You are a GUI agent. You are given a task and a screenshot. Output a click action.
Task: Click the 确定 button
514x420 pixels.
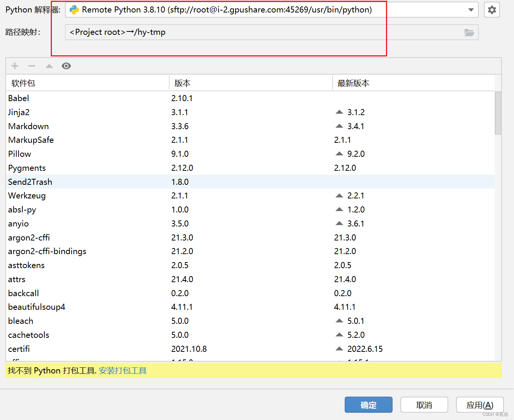369,405
